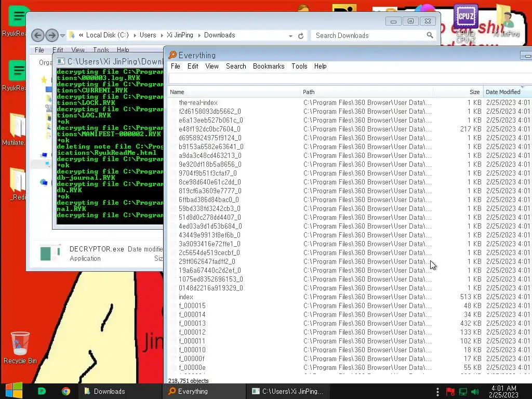Open the volume speaker tray icon
Viewport: 532px width, 399px height.
[475, 392]
